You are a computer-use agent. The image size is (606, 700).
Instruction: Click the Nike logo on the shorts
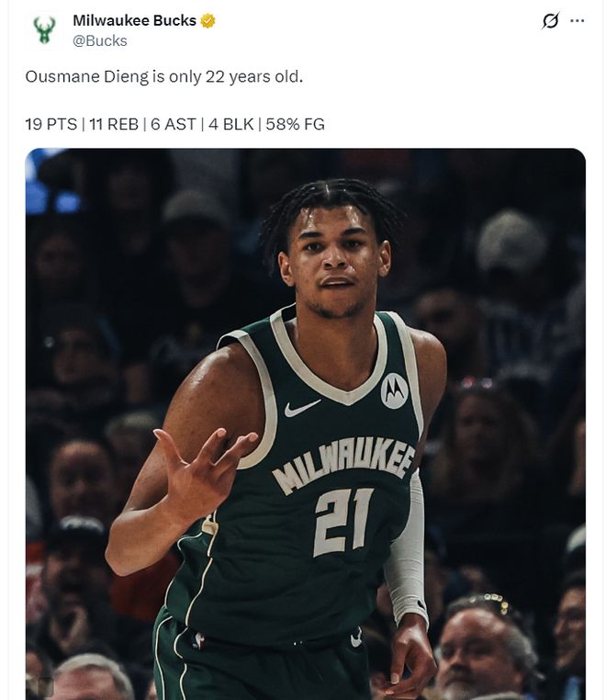coord(355,637)
